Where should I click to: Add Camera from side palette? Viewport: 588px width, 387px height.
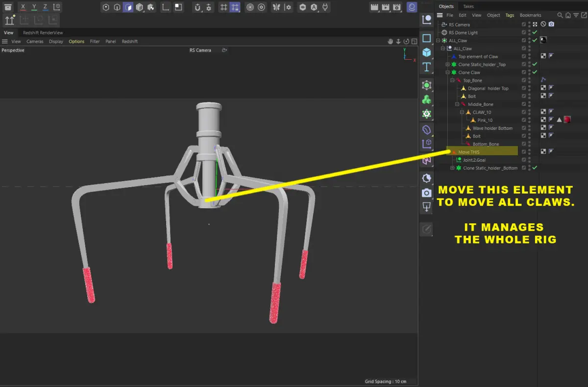coord(426,193)
